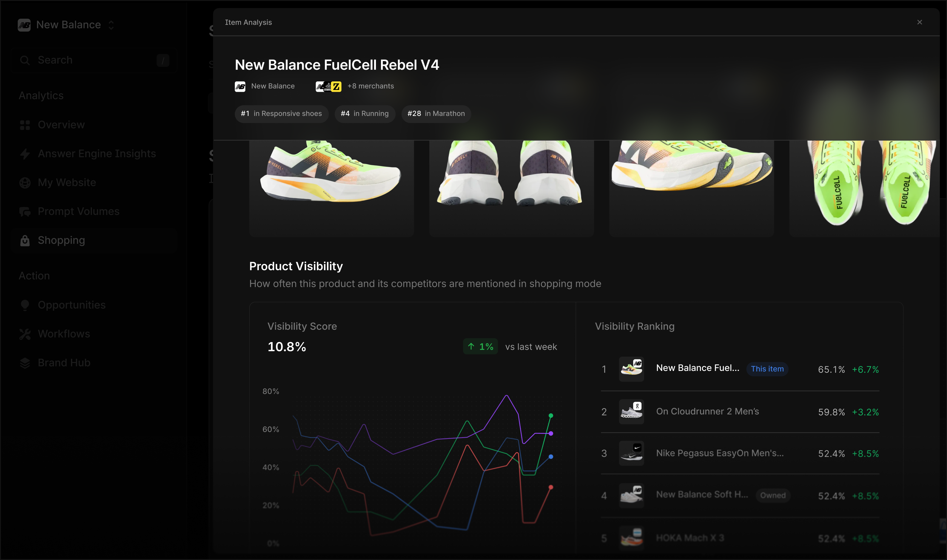Select 'Prompt Volumes' from the Analytics menu
The height and width of the screenshot is (560, 947).
78,211
